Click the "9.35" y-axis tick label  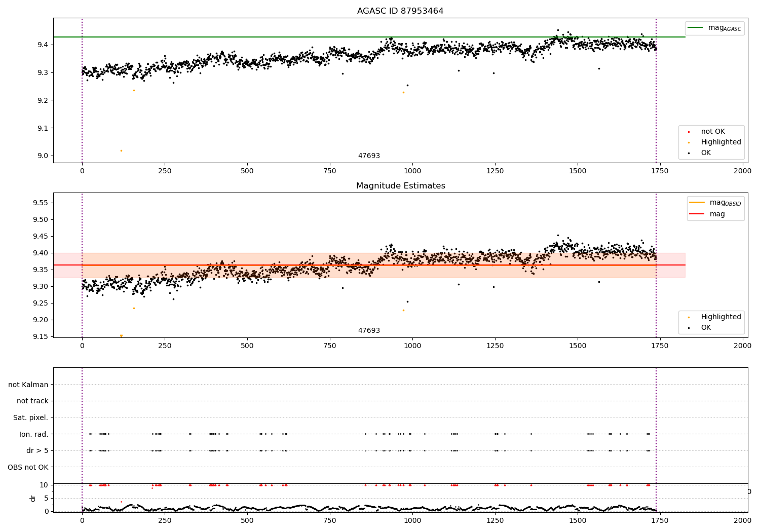(x=41, y=270)
